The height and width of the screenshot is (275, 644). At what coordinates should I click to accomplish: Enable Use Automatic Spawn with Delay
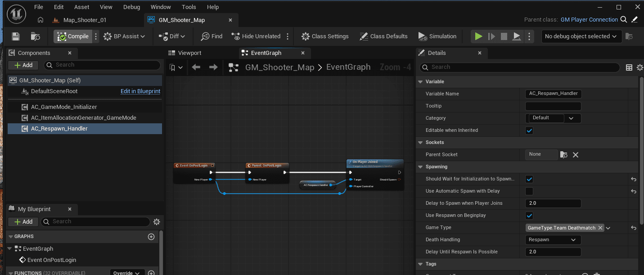click(529, 191)
